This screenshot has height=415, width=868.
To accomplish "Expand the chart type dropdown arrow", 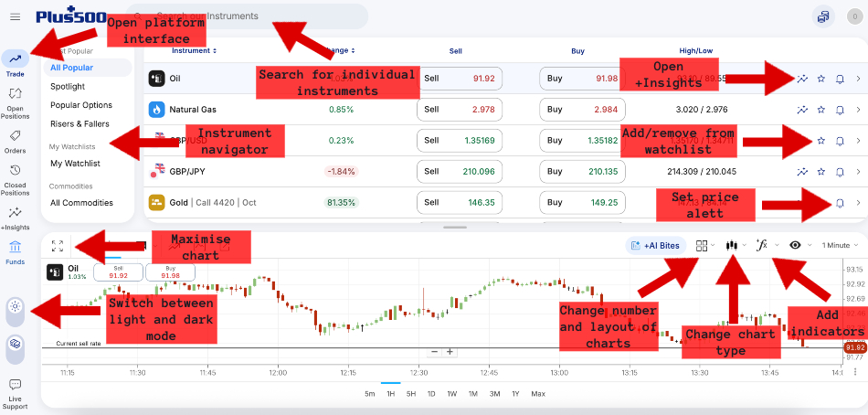I will 744,246.
